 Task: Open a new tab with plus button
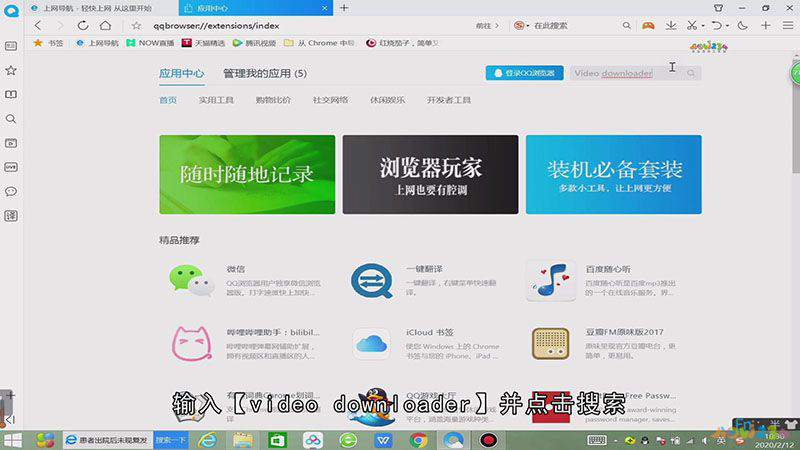point(344,8)
